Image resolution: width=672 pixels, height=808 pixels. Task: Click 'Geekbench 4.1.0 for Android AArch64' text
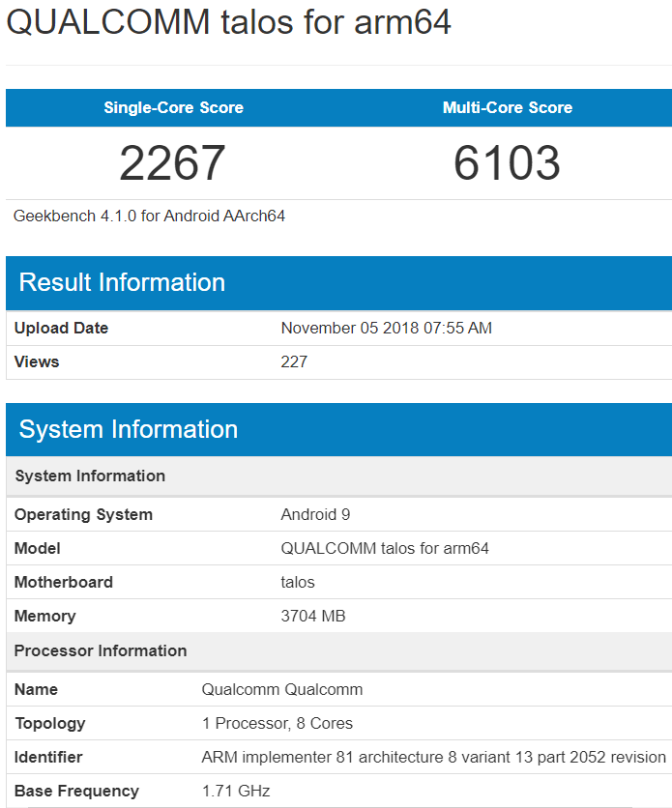tap(149, 216)
